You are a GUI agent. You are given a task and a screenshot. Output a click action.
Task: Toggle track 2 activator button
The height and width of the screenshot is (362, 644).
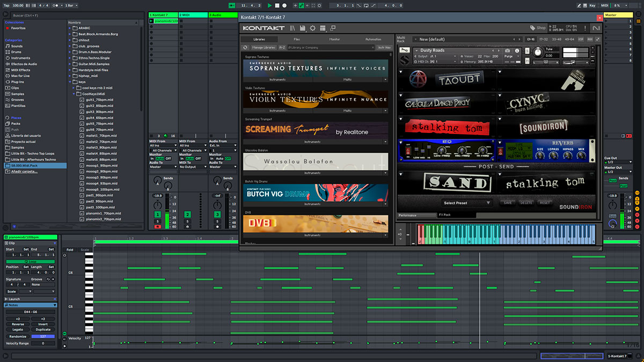(188, 215)
